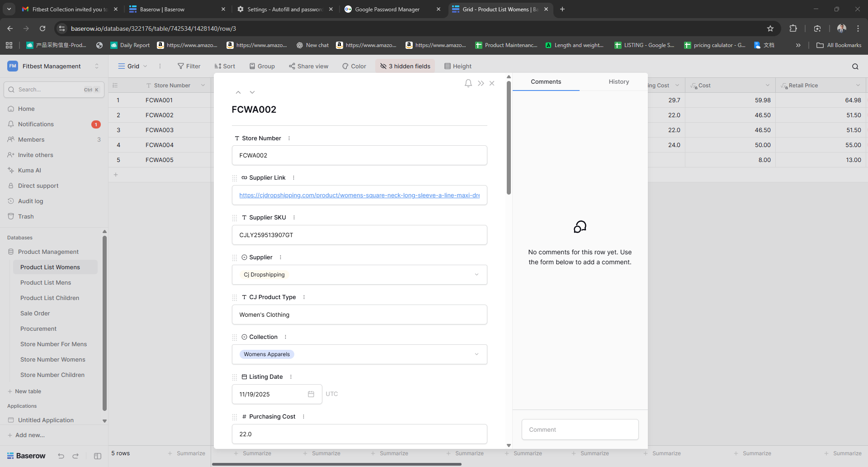Viewport: 868px width, 467px height.
Task: Switch to the History tab
Action: pyautogui.click(x=618, y=82)
